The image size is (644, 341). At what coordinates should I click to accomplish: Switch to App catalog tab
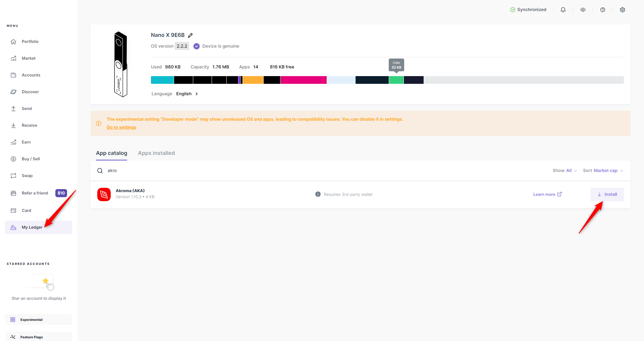pos(111,153)
